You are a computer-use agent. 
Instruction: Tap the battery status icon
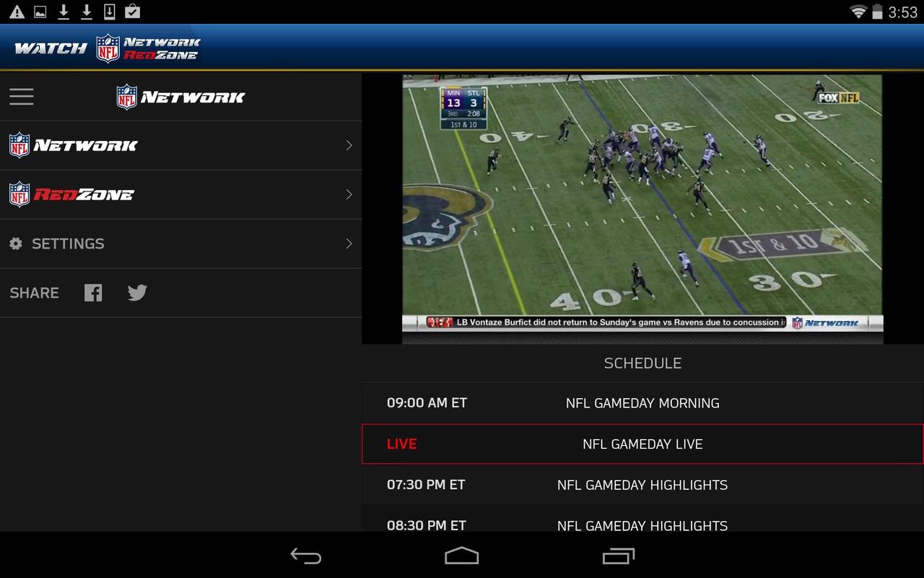tap(877, 12)
